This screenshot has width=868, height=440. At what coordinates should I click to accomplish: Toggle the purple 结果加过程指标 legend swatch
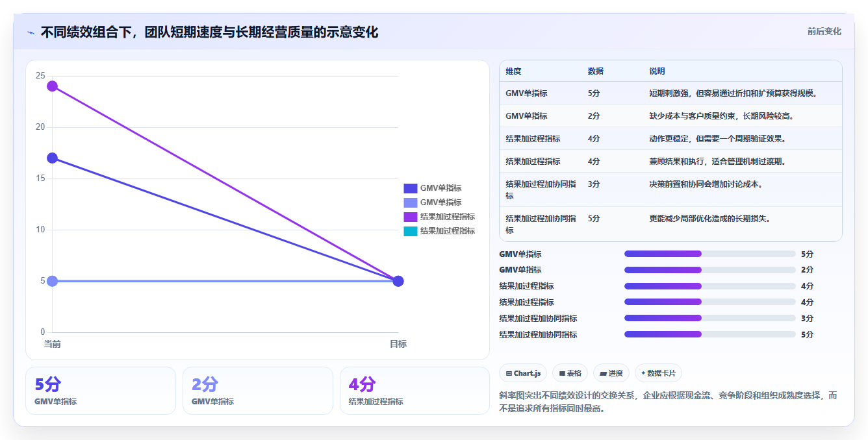coord(411,217)
